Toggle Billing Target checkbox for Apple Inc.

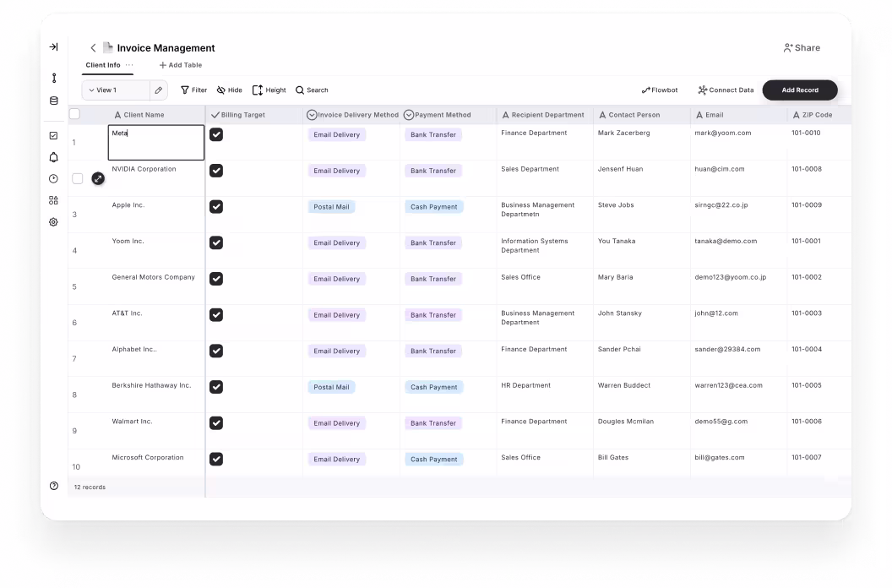coord(216,206)
